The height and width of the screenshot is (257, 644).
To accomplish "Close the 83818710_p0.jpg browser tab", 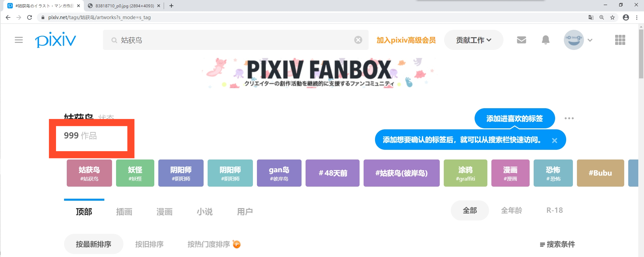I will pos(159,6).
